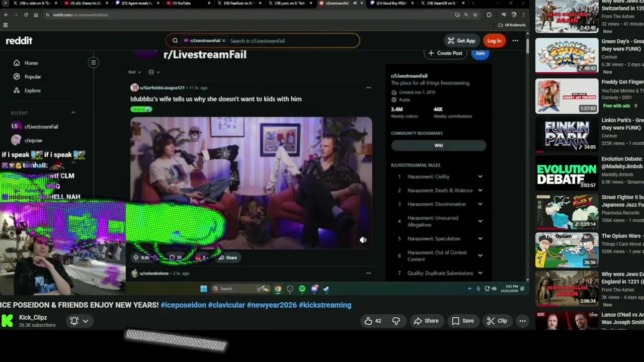This screenshot has height=362, width=644.
Task: Collapse the RECENT section
Action: [x=73, y=113]
